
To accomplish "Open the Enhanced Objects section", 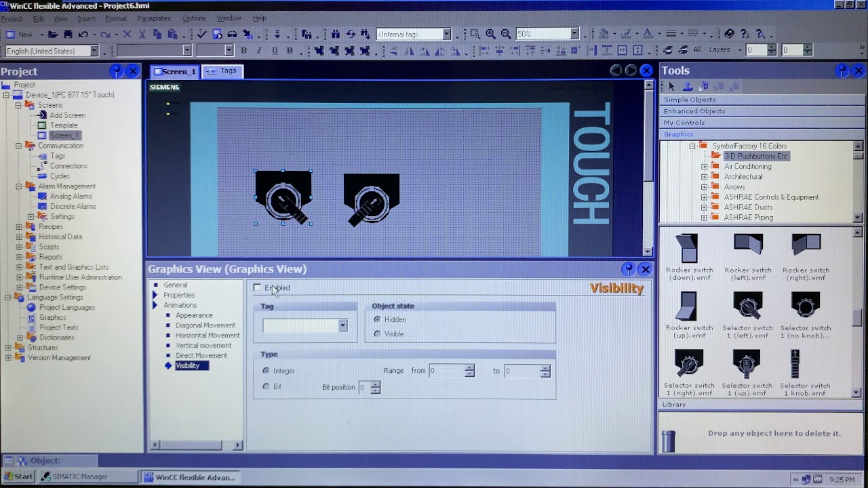I will [x=759, y=111].
